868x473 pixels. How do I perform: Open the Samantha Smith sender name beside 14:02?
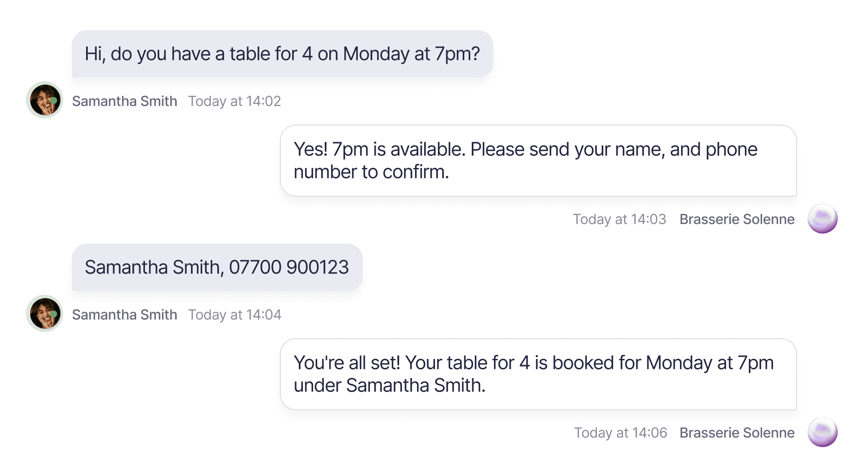125,101
